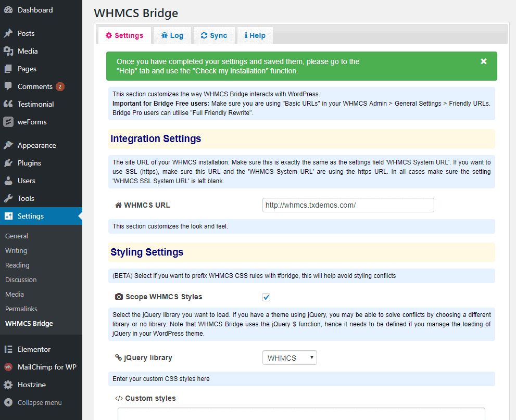Switch to the Sync tab

(214, 35)
